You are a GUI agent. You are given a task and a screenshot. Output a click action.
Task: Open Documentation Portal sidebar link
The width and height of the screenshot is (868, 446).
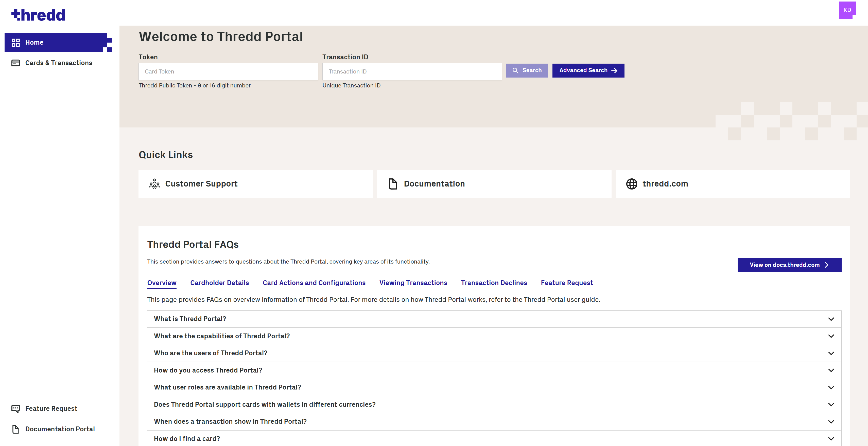click(x=58, y=429)
